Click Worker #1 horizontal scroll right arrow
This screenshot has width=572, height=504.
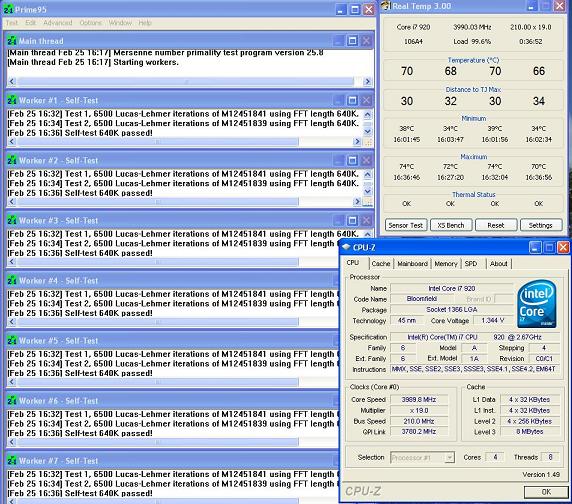click(x=357, y=141)
